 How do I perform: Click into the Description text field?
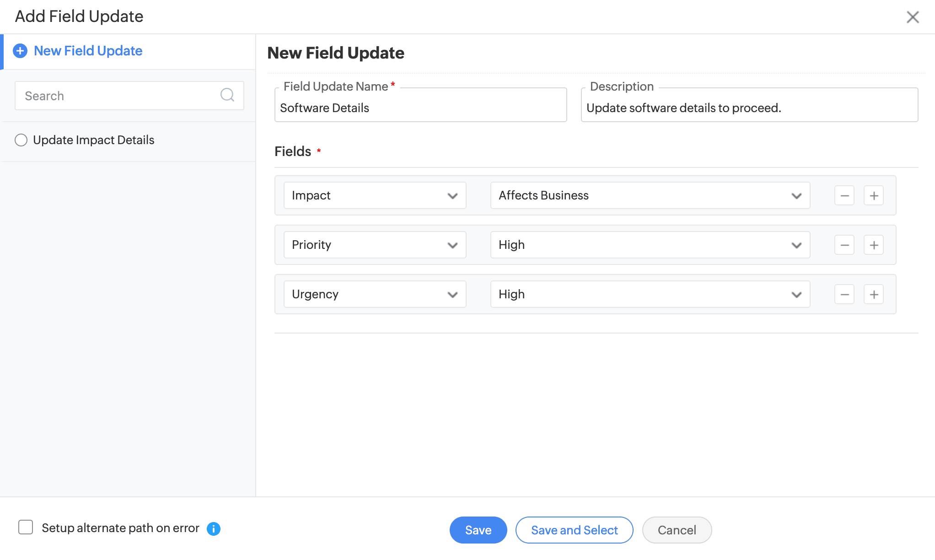749,108
